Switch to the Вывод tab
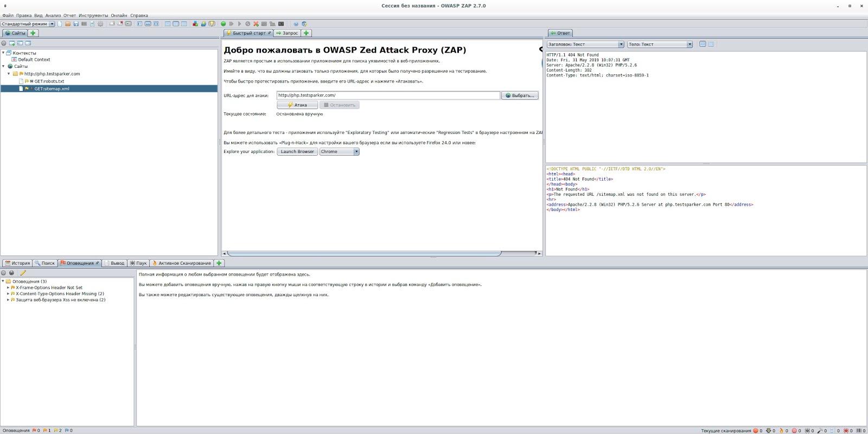 click(x=114, y=263)
